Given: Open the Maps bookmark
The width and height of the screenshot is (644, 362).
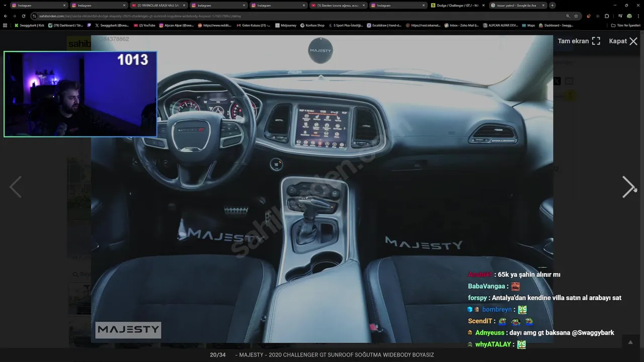Looking at the screenshot, I should (x=528, y=25).
